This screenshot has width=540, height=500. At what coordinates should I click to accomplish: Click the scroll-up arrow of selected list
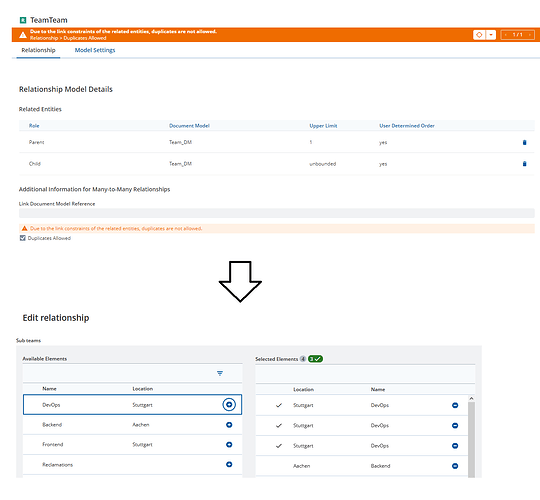pyautogui.click(x=471, y=398)
